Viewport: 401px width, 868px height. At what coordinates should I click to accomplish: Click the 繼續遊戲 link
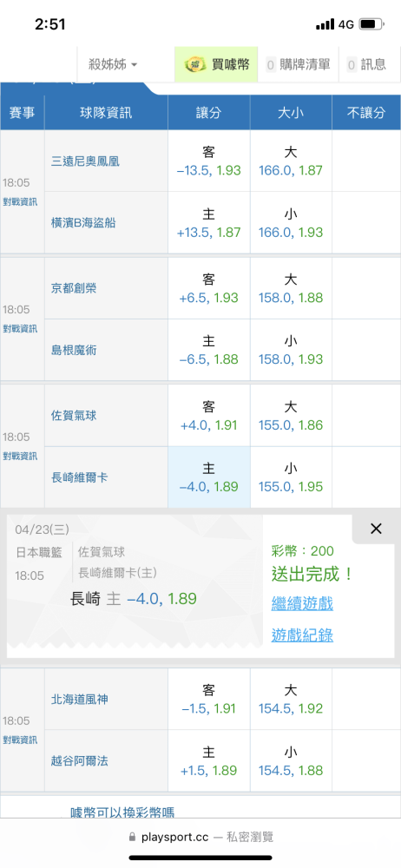pyautogui.click(x=302, y=603)
